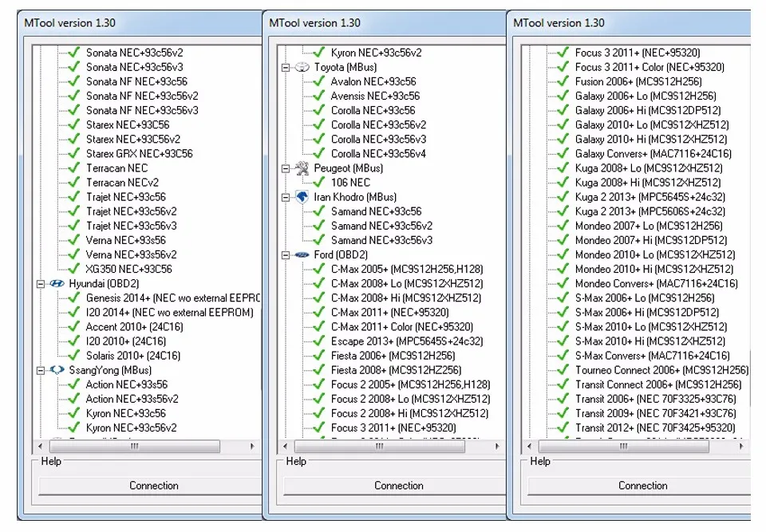Select Focus 3 2011+ Color in right window
Image resolution: width=766 pixels, height=532 pixels.
pyautogui.click(x=650, y=67)
